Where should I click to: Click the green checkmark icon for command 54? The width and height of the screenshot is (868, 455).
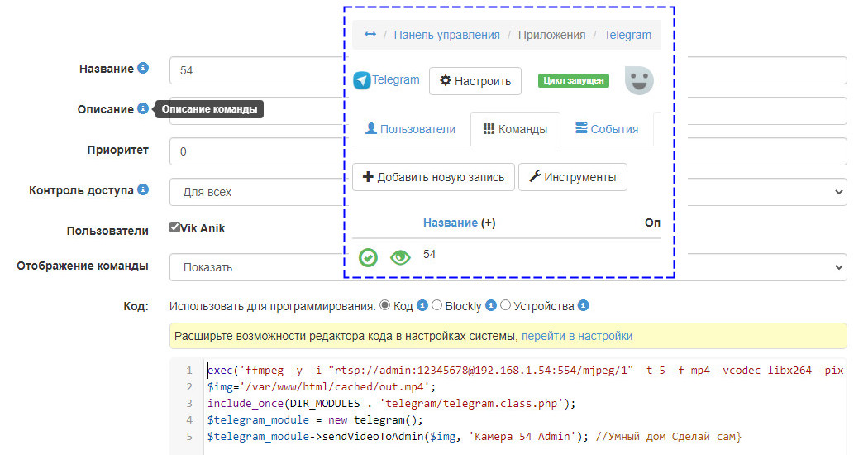click(368, 257)
